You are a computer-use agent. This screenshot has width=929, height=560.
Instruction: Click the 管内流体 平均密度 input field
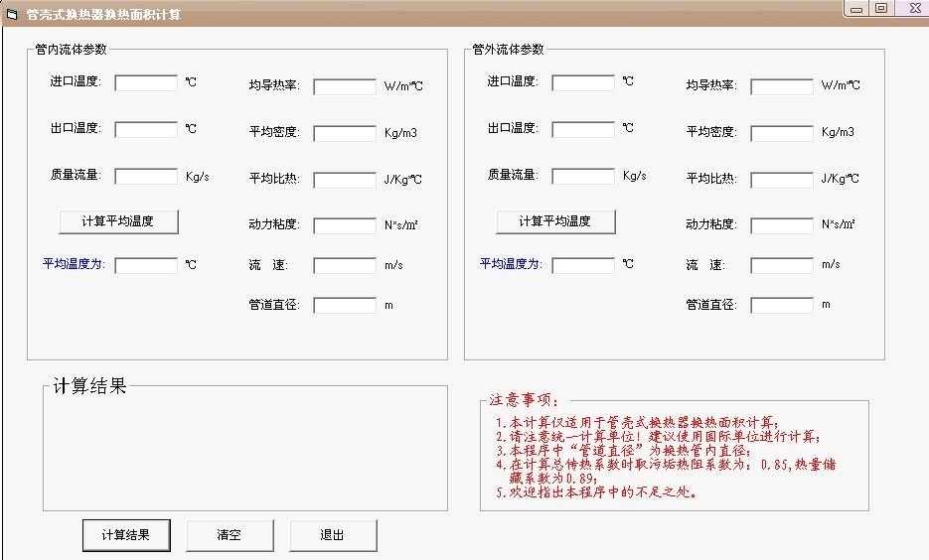(345, 133)
